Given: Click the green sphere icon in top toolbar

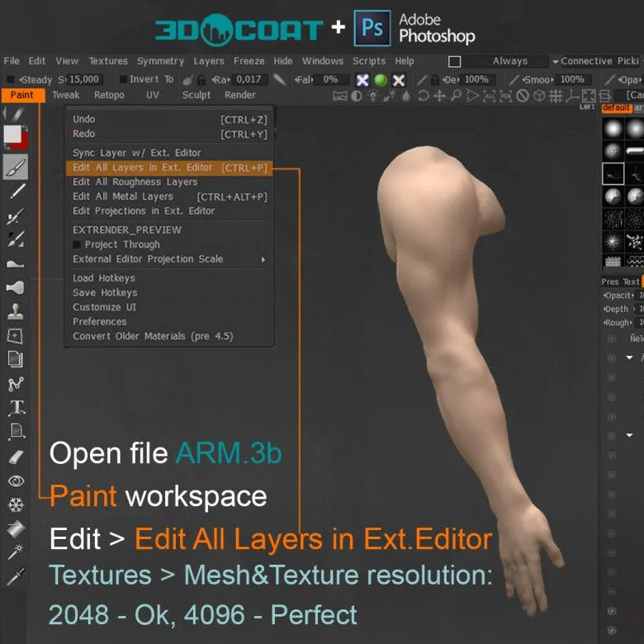Looking at the screenshot, I should click(381, 80).
